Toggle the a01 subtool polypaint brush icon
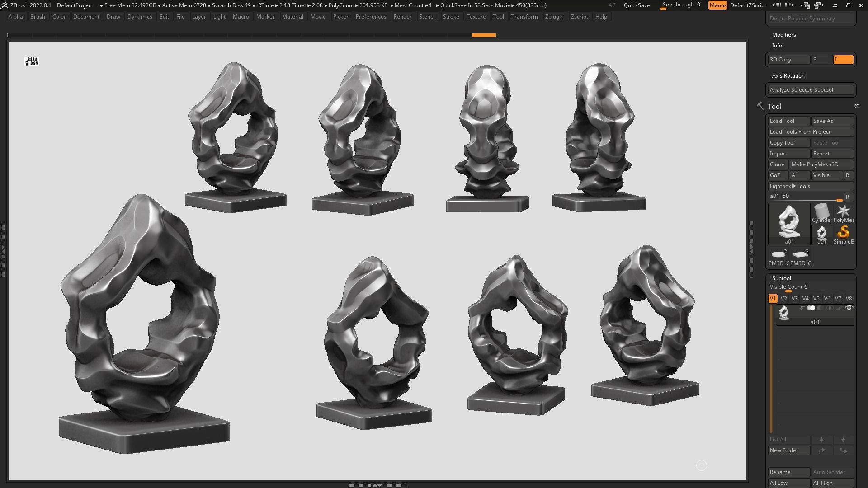The width and height of the screenshot is (868, 488). pos(839,308)
